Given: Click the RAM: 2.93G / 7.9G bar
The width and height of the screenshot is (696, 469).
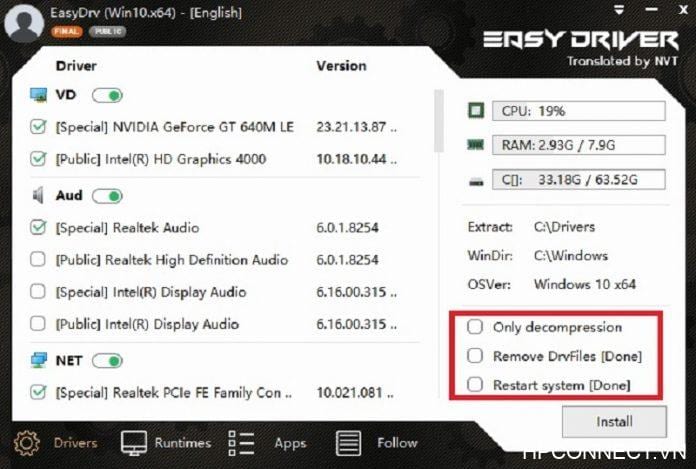Looking at the screenshot, I should 579,145.
